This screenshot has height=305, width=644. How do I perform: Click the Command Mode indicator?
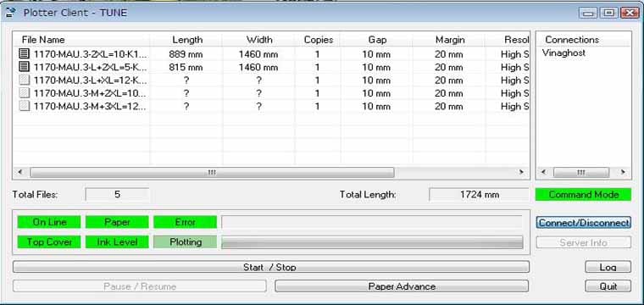(583, 195)
